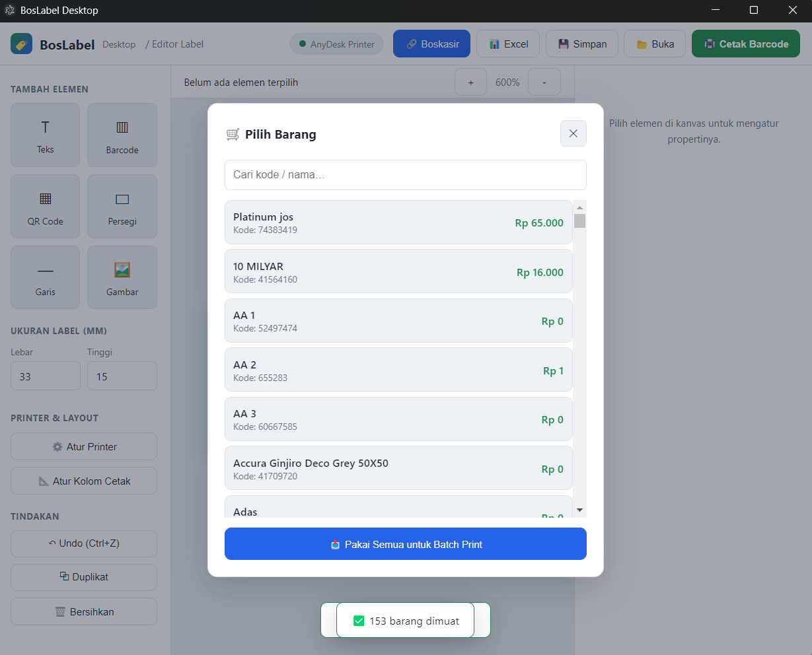Screen dimensions: 812x655
Task: Focus the Cari kode / nama search field
Action: (x=406, y=175)
